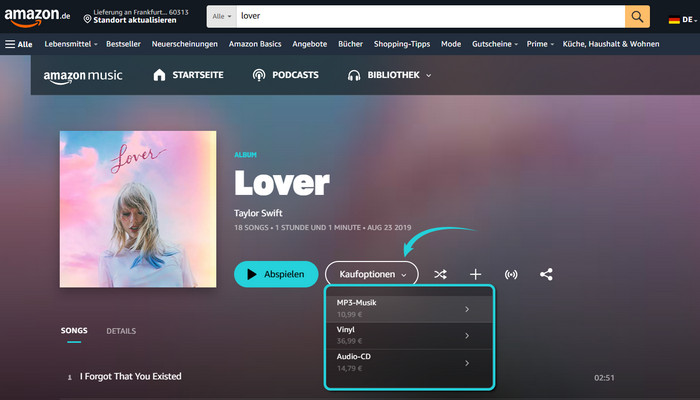
Task: Expand the Prime menu
Action: [x=540, y=44]
